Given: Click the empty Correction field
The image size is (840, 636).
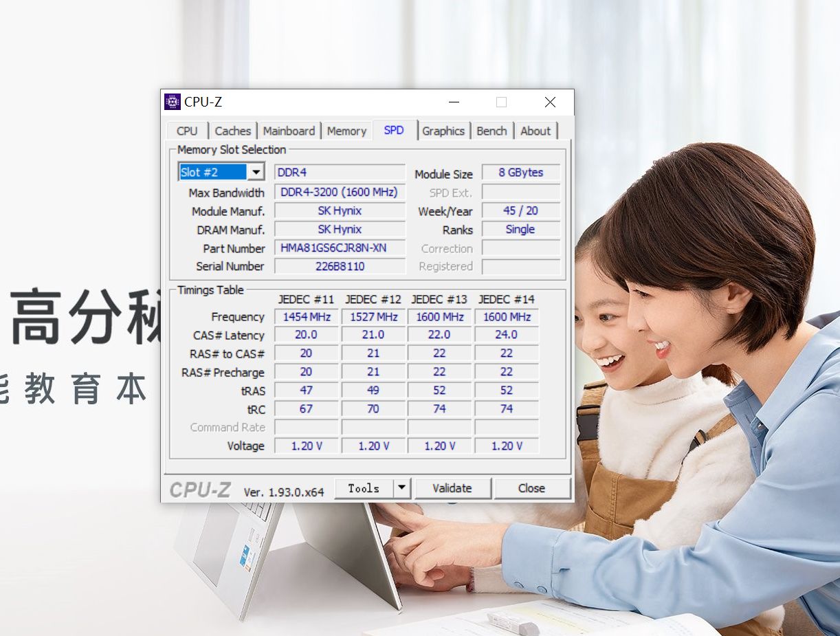Looking at the screenshot, I should [521, 248].
